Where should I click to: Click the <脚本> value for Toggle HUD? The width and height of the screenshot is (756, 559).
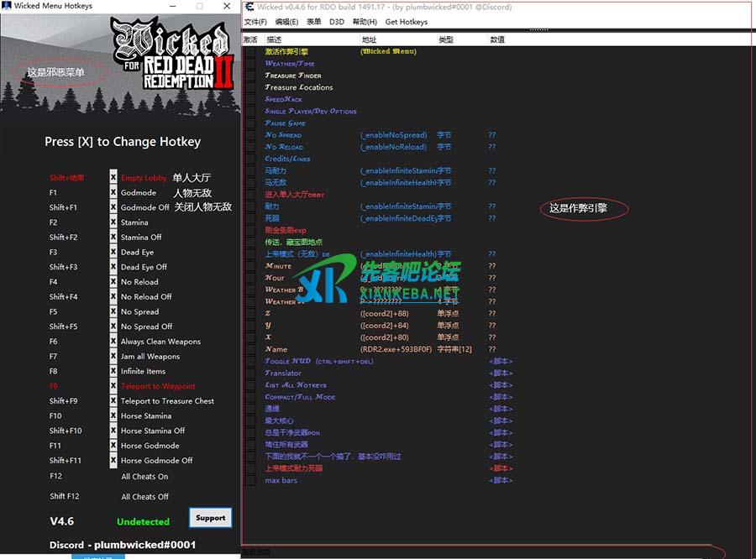501,362
